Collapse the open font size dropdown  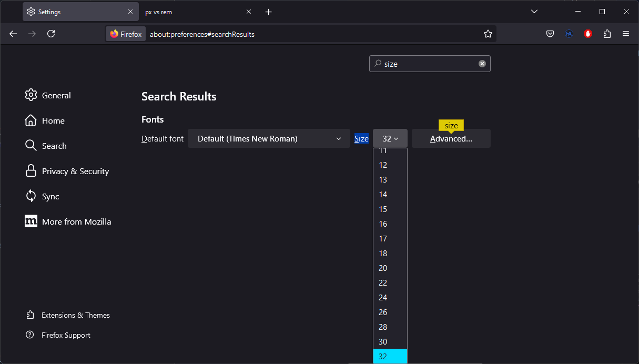(390, 138)
